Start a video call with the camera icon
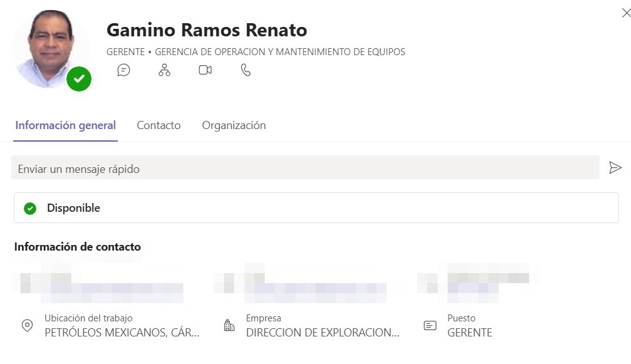Image resolution: width=631 pixels, height=364 pixels. click(205, 70)
